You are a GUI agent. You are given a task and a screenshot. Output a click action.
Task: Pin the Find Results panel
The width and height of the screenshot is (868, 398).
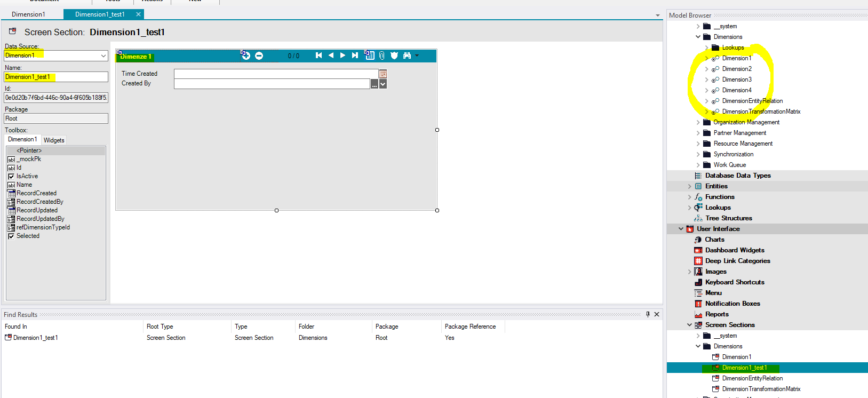pyautogui.click(x=648, y=314)
